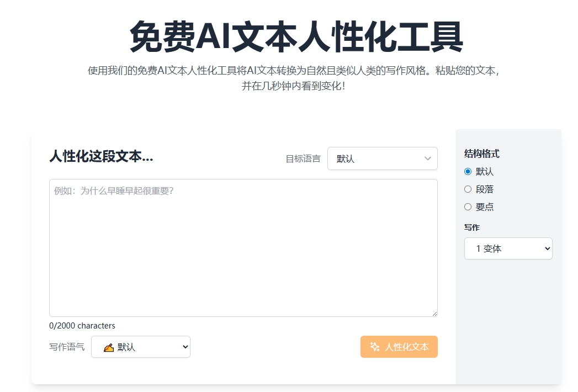The width and height of the screenshot is (578, 392).
Task: Select the 默认 structure format radio button
Action: click(x=468, y=172)
